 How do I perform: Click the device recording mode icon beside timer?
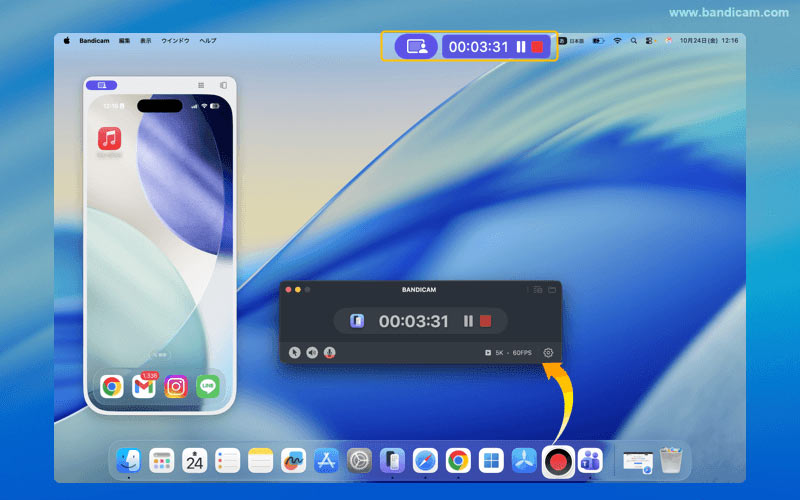tap(357, 321)
